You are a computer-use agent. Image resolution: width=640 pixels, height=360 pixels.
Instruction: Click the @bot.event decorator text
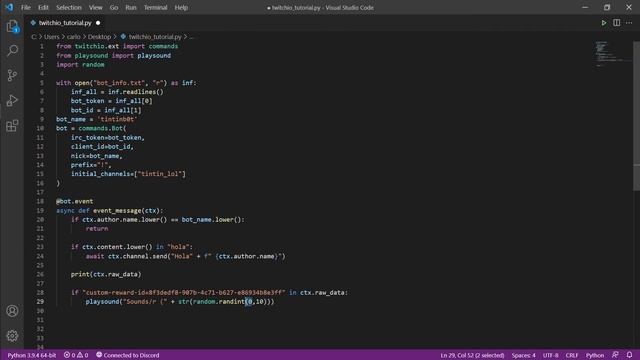[74, 201]
